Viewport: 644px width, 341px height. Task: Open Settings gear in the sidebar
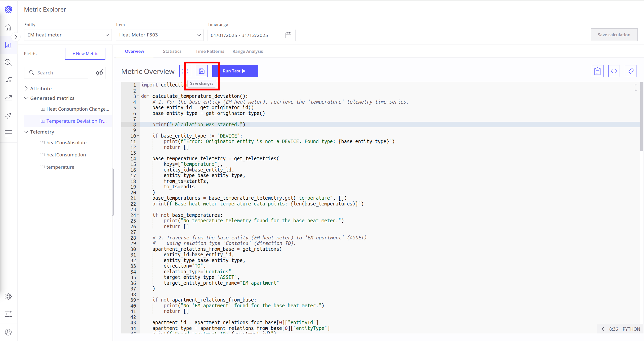pos(8,296)
